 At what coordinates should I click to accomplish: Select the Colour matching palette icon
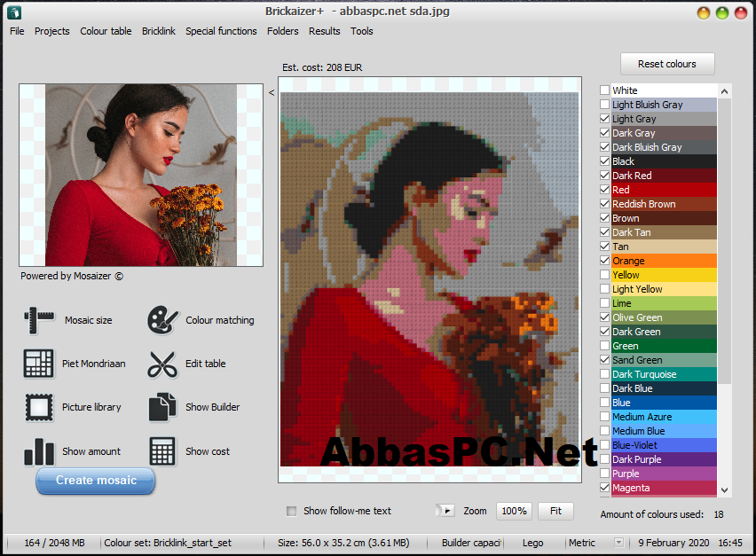point(163,320)
